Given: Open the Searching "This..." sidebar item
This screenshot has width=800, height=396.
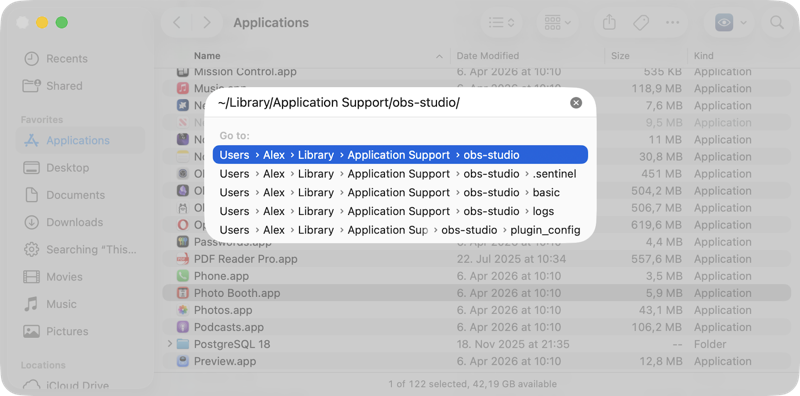Looking at the screenshot, I should click(x=81, y=250).
